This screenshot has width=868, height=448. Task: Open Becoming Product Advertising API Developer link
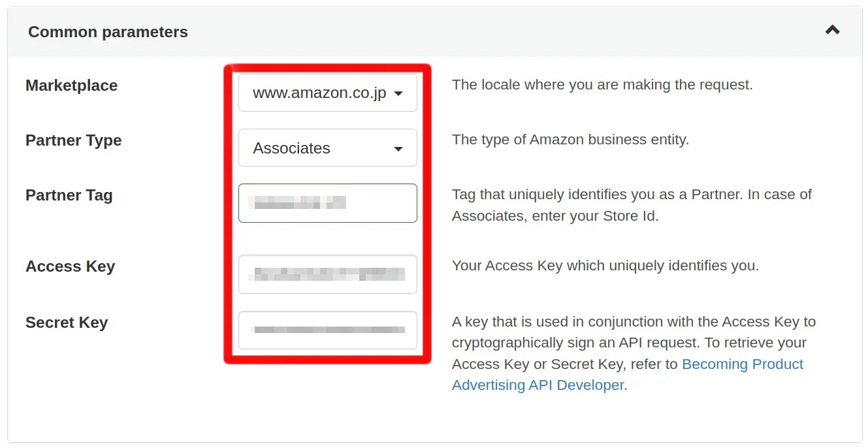tap(628, 374)
